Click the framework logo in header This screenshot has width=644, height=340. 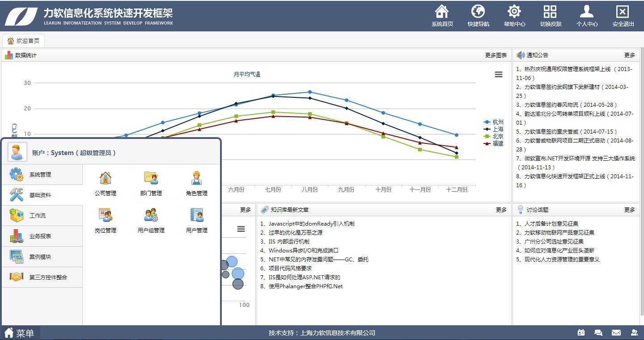[21, 16]
